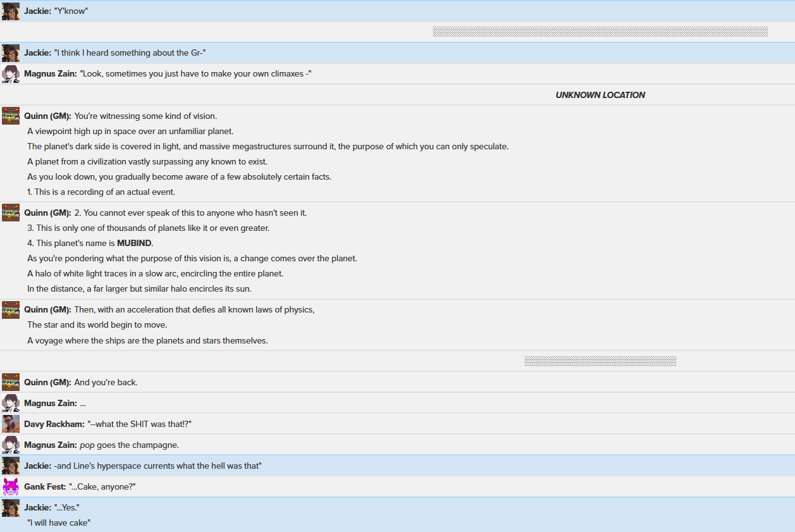Click Davy Rackham's avatar
795x532 pixels.
[11, 424]
